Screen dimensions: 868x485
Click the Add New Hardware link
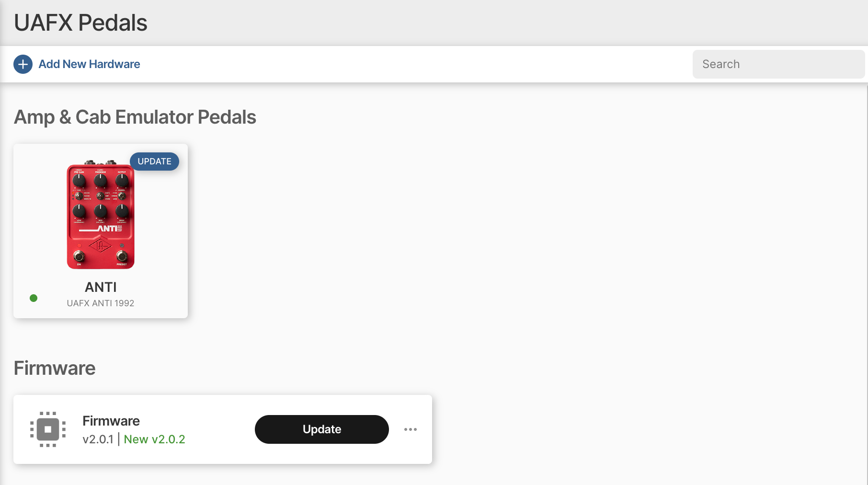point(89,64)
